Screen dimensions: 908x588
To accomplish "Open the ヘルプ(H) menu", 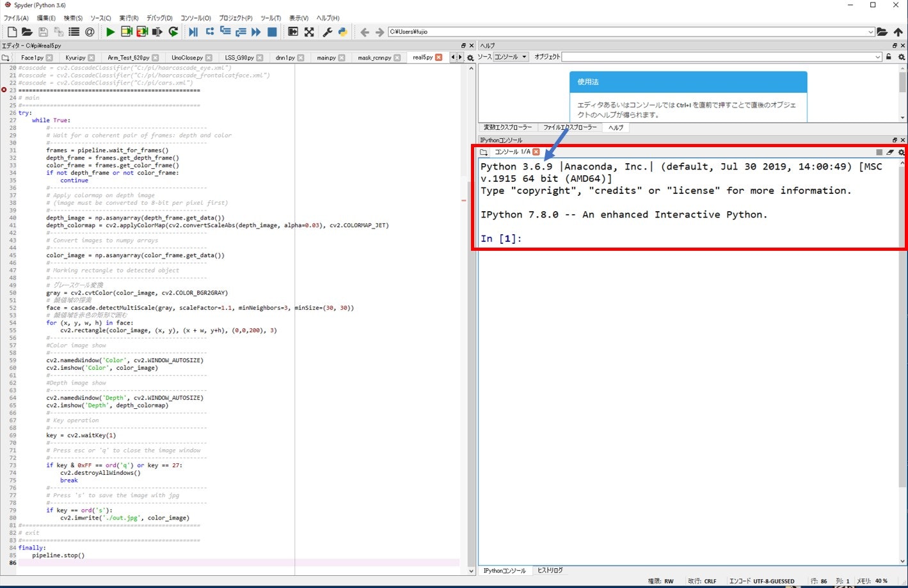I will (x=328, y=18).
